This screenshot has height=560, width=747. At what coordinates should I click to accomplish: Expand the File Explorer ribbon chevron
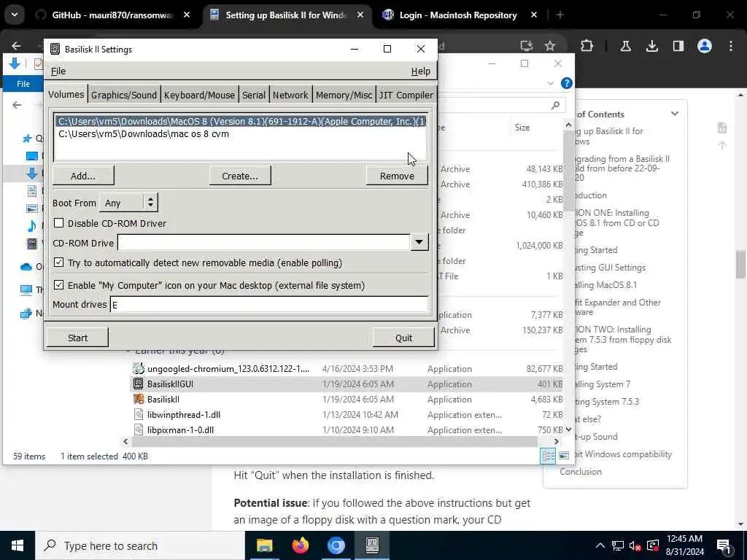(x=550, y=83)
